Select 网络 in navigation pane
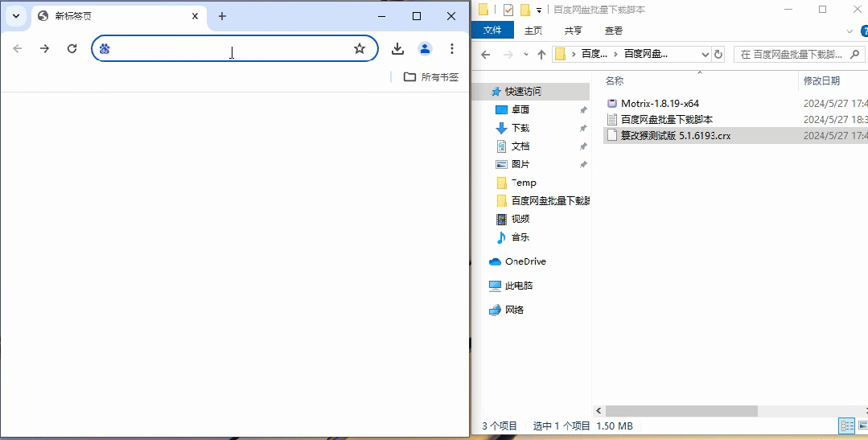868x440 pixels. [514, 310]
